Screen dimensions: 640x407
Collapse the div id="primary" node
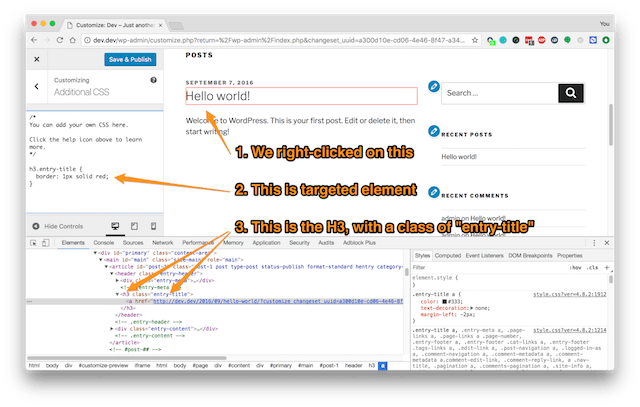(x=96, y=253)
